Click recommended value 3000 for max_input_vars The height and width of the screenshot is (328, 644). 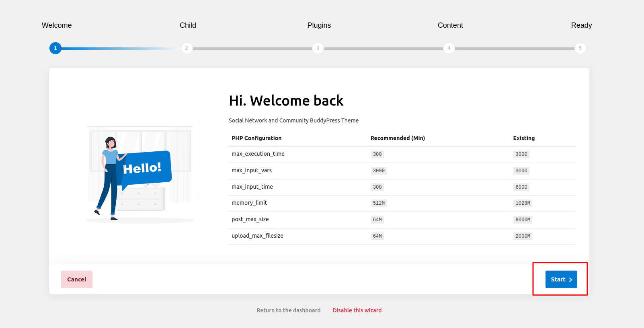tap(379, 171)
